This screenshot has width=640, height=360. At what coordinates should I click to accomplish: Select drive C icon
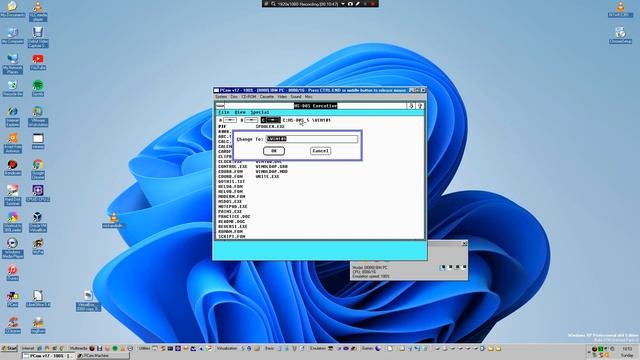[x=271, y=120]
